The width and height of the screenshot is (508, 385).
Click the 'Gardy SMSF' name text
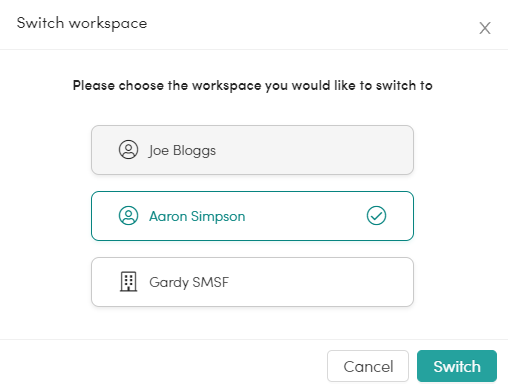pyautogui.click(x=189, y=282)
